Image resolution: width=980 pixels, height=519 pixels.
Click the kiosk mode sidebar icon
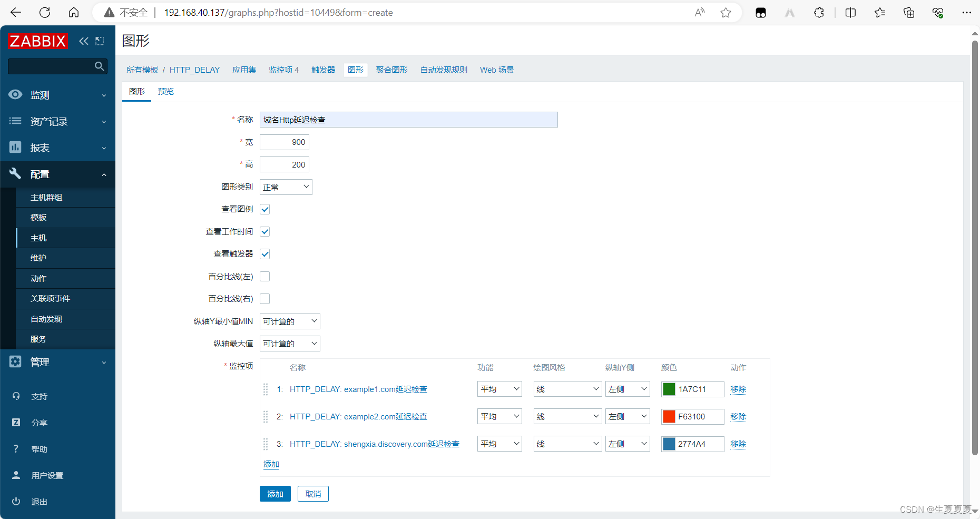[100, 41]
